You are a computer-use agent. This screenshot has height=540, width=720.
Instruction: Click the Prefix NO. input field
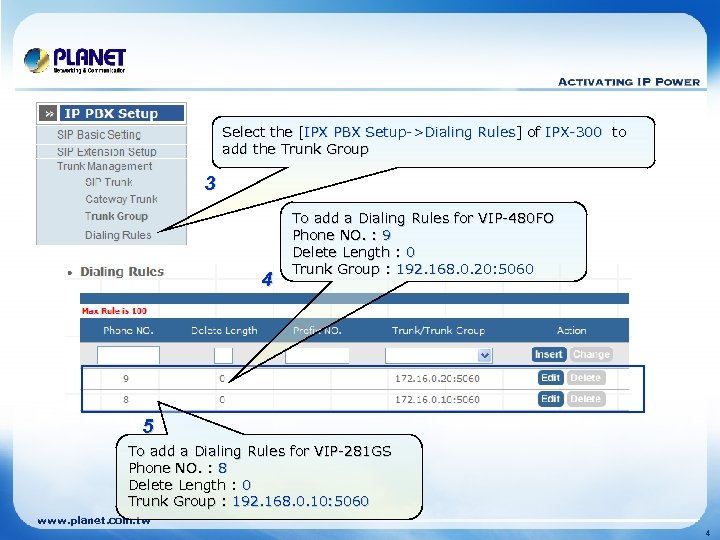[x=317, y=355]
